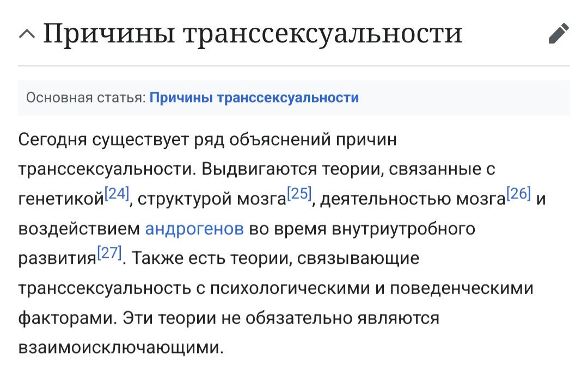Open main article link Причины транссексуальности

pyautogui.click(x=254, y=98)
